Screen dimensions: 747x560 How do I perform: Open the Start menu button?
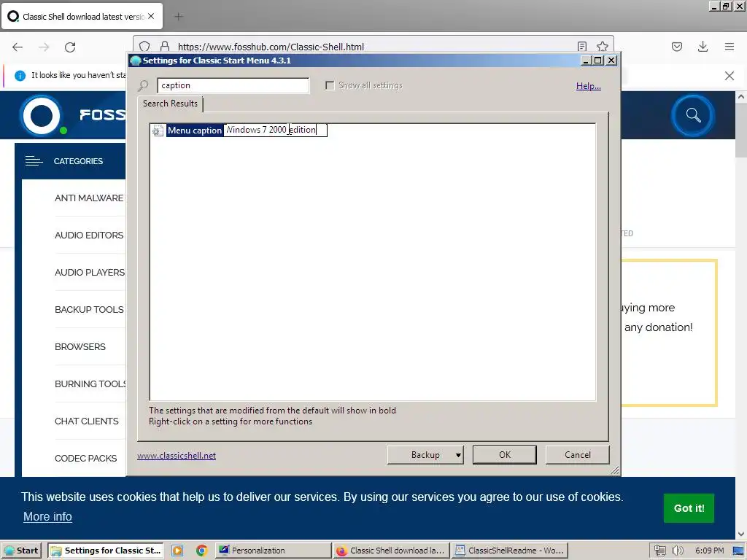21,551
